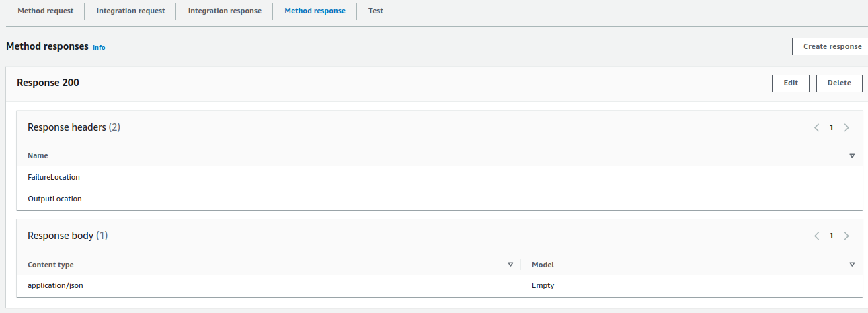The height and width of the screenshot is (313, 868).
Task: Select the Method response tab
Action: click(x=315, y=11)
